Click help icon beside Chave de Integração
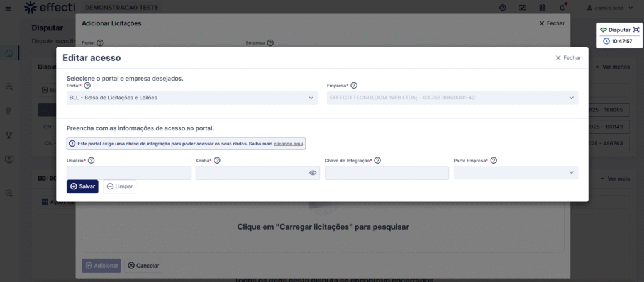Screen dimensions: 644x282 point(378,161)
